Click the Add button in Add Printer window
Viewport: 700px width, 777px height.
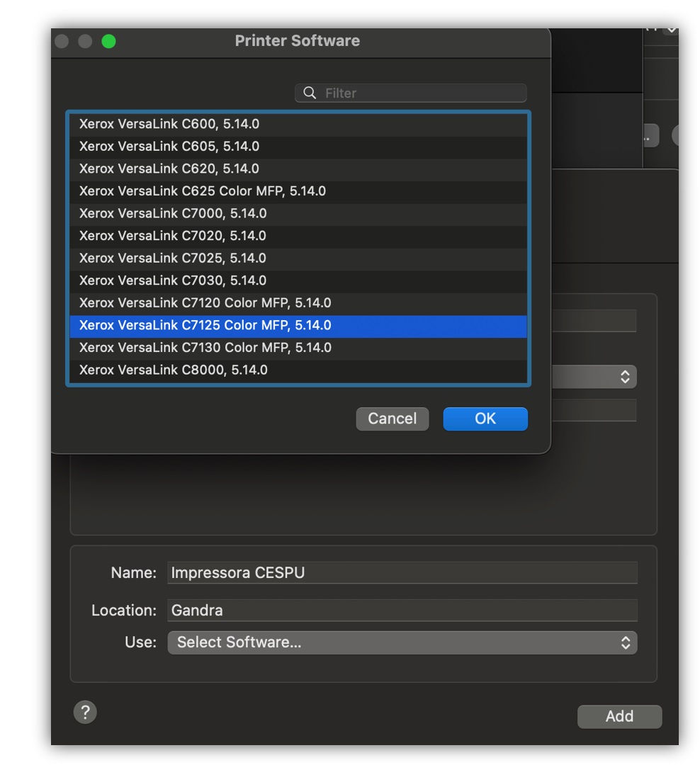[x=619, y=717]
